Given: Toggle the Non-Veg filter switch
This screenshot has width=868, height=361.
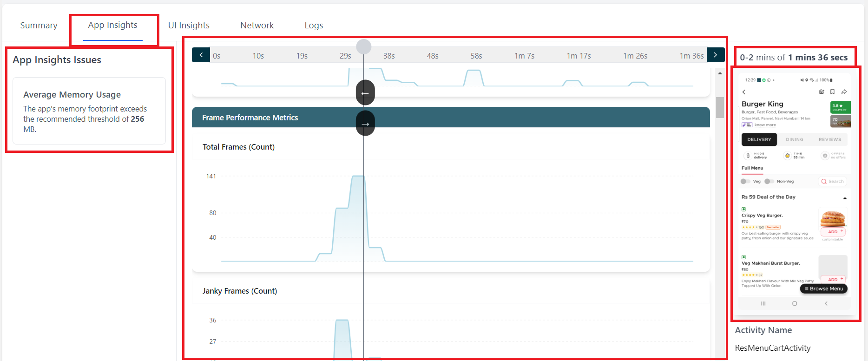Looking at the screenshot, I should click(x=769, y=182).
